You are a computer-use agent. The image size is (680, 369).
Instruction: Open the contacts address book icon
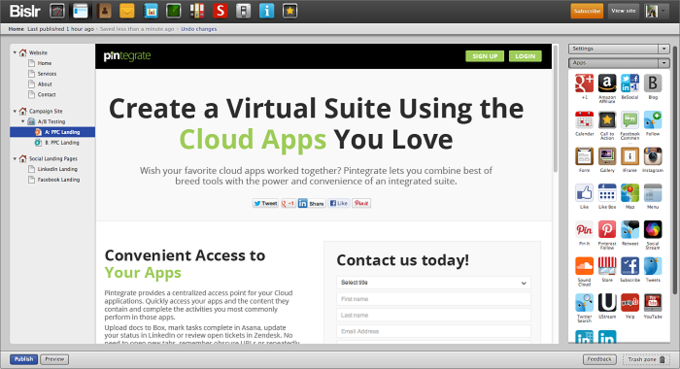pyautogui.click(x=105, y=11)
